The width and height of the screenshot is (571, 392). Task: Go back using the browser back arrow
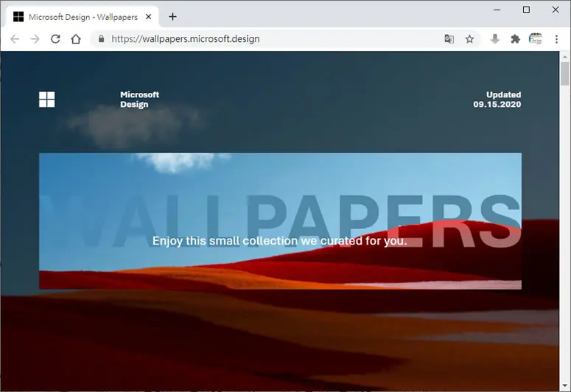tap(15, 39)
